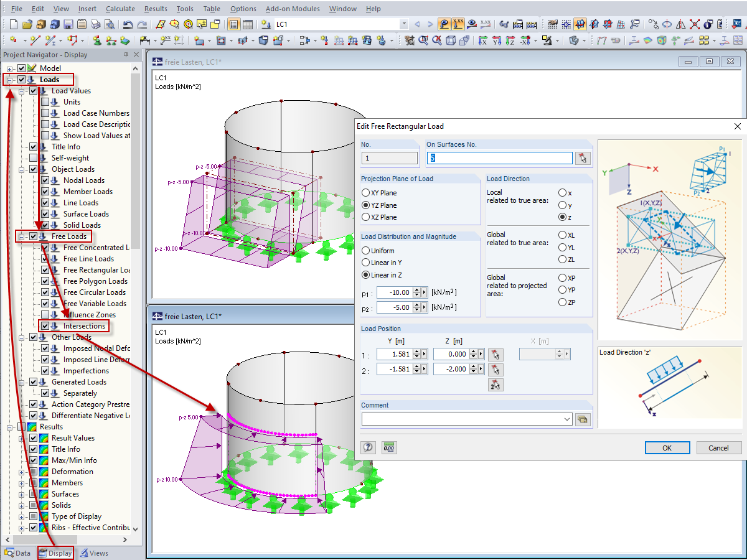Open the Comment dropdown list
Viewport: 747px width, 560px height.
[x=568, y=419]
